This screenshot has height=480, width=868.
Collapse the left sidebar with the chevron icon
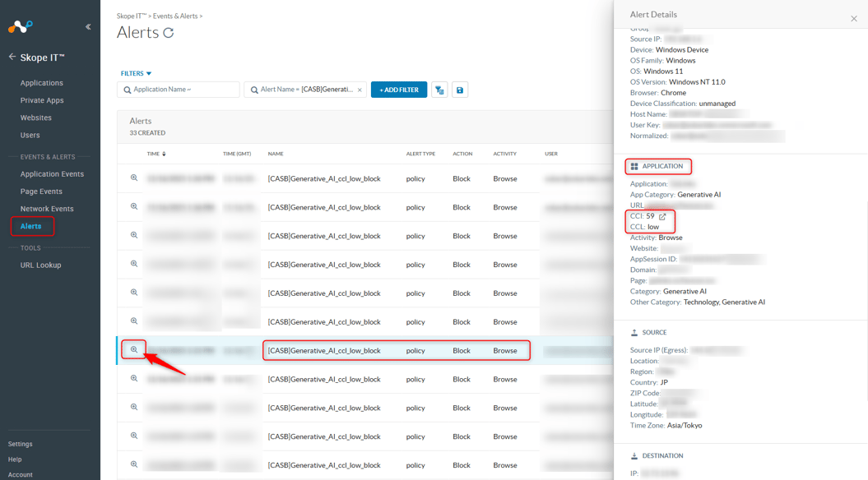88,27
